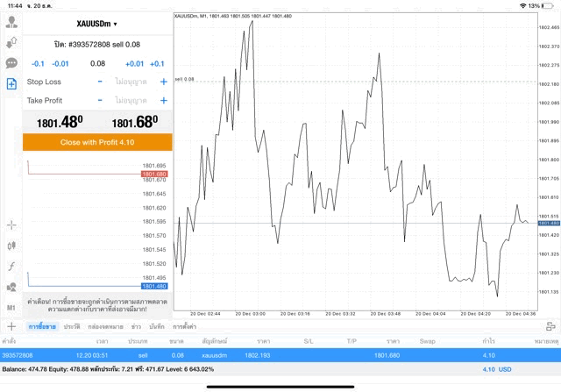Image resolution: width=561 pixels, height=392 pixels.
Task: Open the sort options icon at right
Action: pyautogui.click(x=551, y=325)
